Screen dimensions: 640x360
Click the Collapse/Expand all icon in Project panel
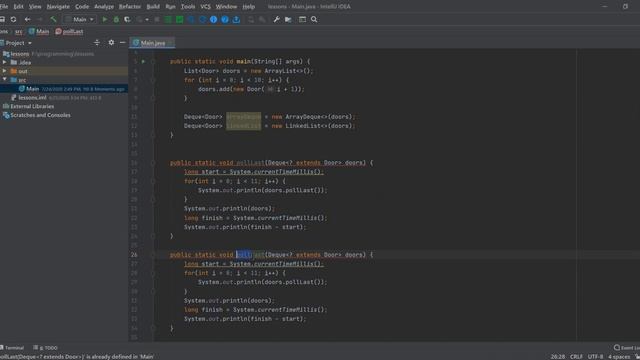click(x=97, y=42)
